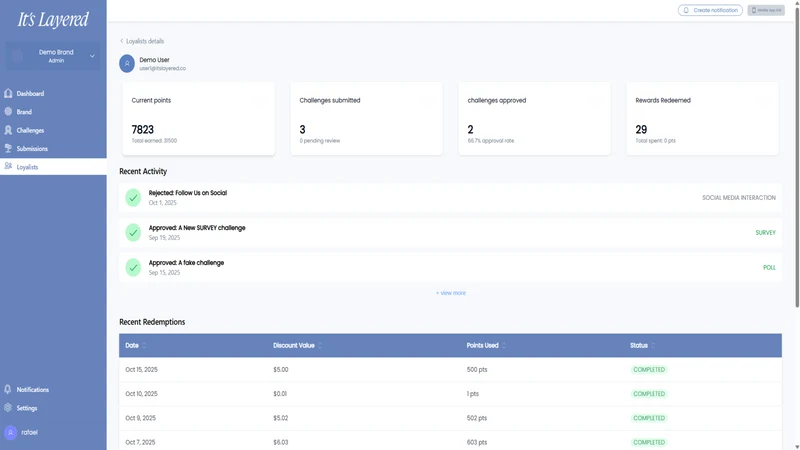Click the Oct 9, 2025 date cell
This screenshot has height=450, width=800.
tap(140, 418)
